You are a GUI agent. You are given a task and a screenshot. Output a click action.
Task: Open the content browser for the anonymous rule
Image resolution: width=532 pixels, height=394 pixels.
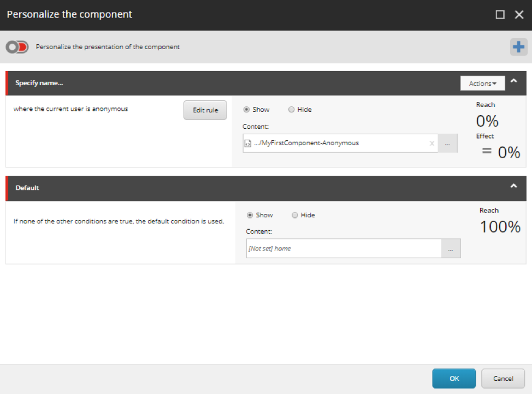447,144
